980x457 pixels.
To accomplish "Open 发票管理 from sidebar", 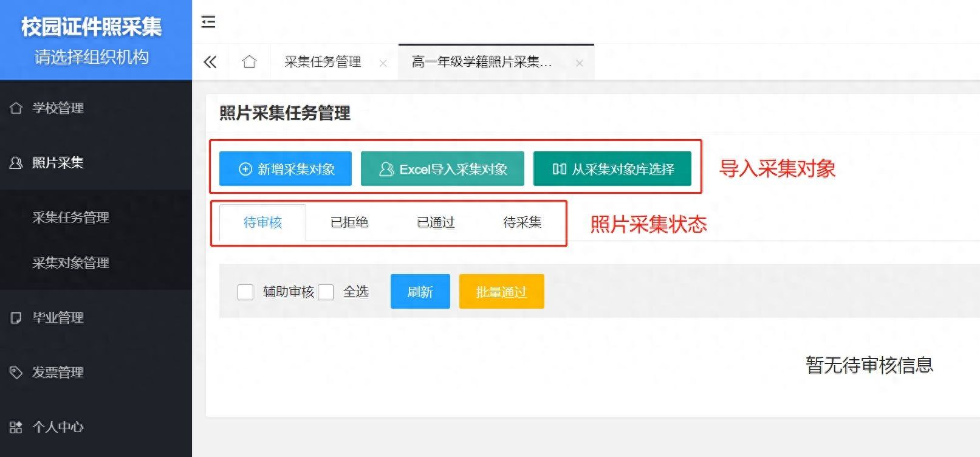I will (58, 373).
